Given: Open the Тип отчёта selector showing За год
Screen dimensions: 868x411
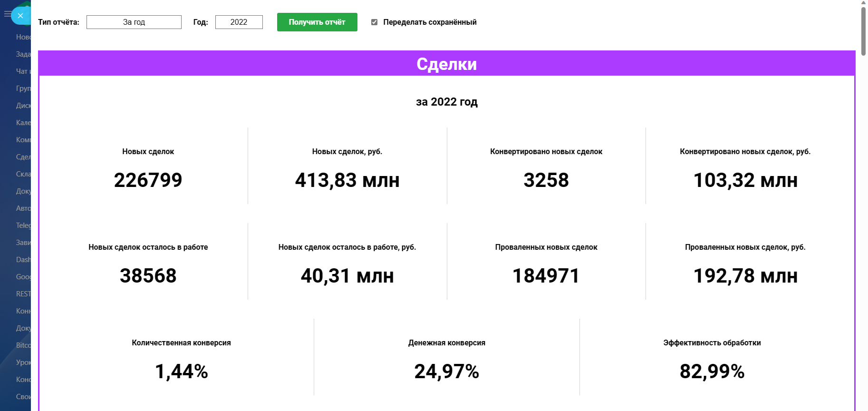Looking at the screenshot, I should point(134,22).
